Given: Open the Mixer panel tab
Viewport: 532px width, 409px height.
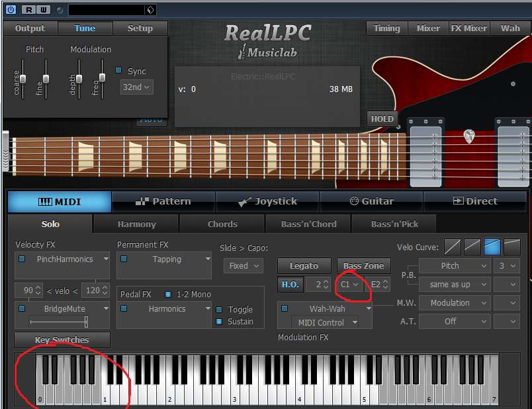Looking at the screenshot, I should tap(428, 28).
